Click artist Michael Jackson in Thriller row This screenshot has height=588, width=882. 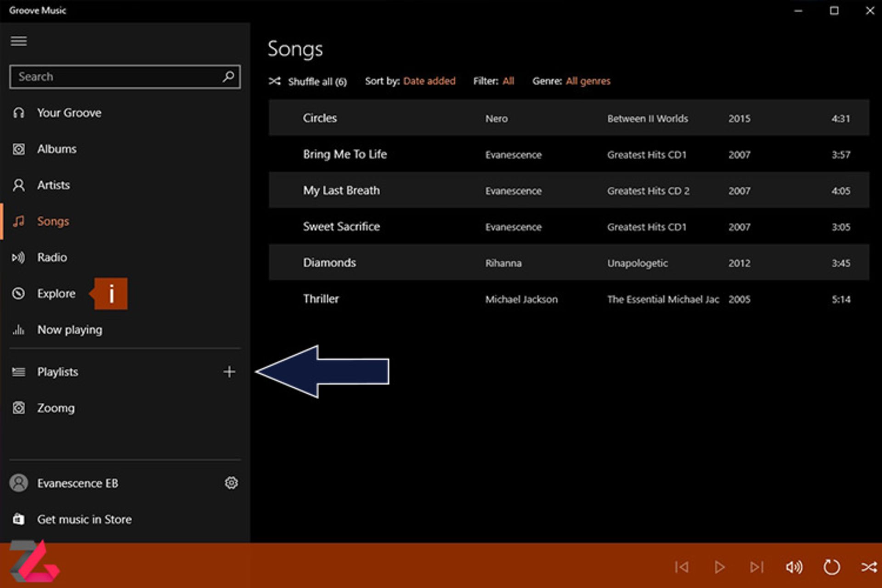[521, 300]
